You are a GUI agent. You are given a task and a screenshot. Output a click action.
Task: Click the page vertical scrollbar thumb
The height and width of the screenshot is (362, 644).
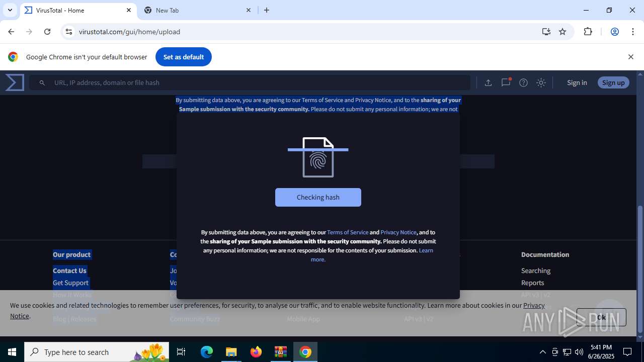pyautogui.click(x=640, y=268)
